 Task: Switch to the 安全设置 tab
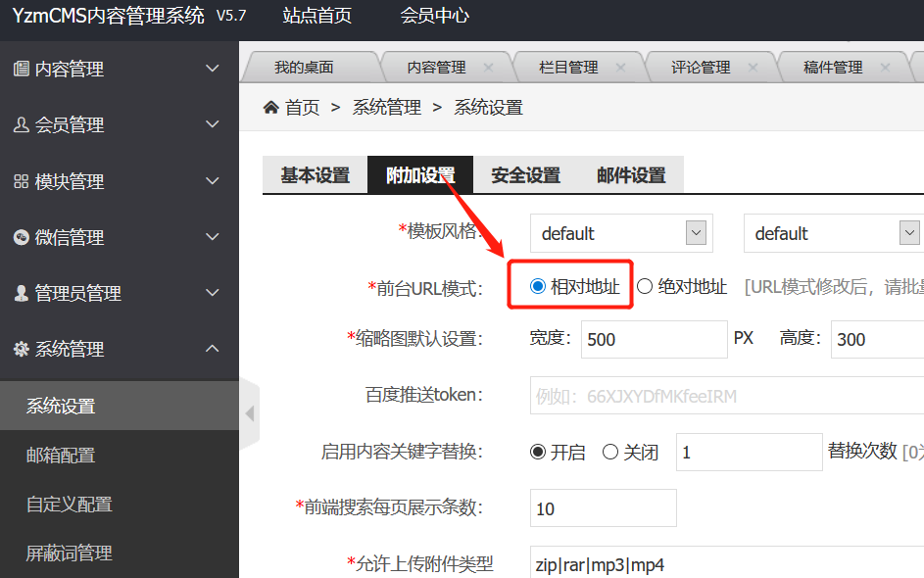click(526, 175)
